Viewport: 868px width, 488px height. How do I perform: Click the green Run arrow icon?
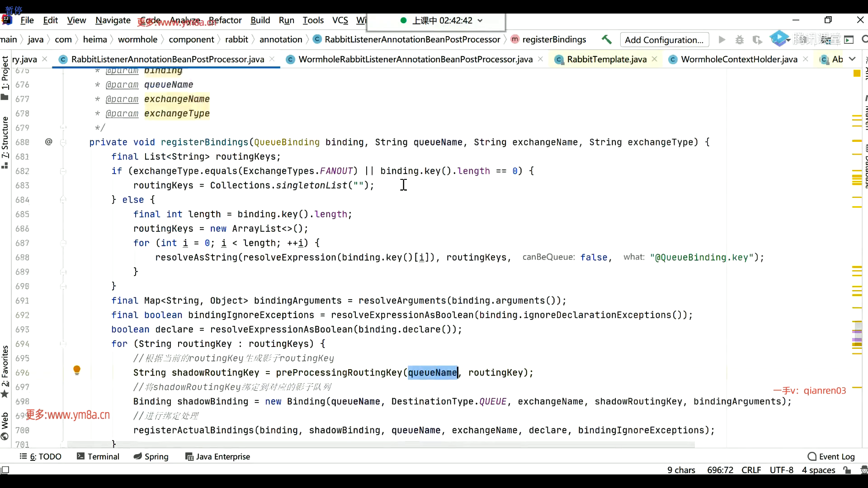click(722, 40)
